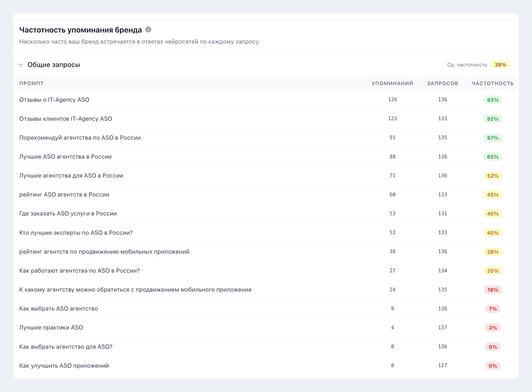Select prompt рейтинг ASO агентств в России
532x392 pixels.
point(64,195)
